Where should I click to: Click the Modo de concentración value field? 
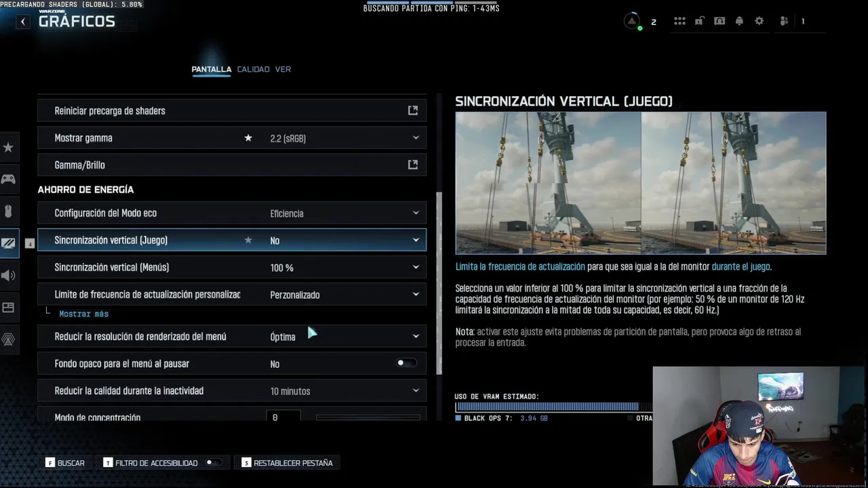pyautogui.click(x=283, y=417)
